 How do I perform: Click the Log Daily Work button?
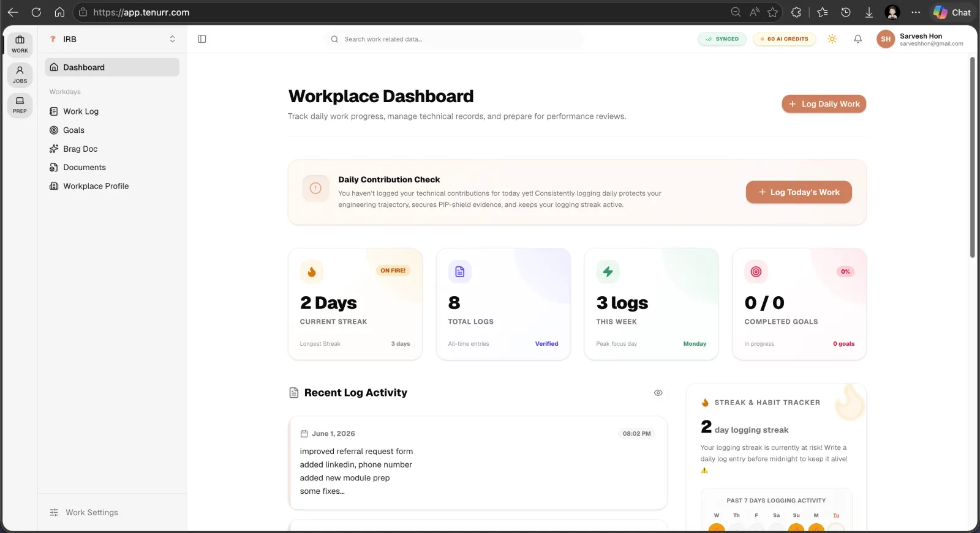[824, 104]
